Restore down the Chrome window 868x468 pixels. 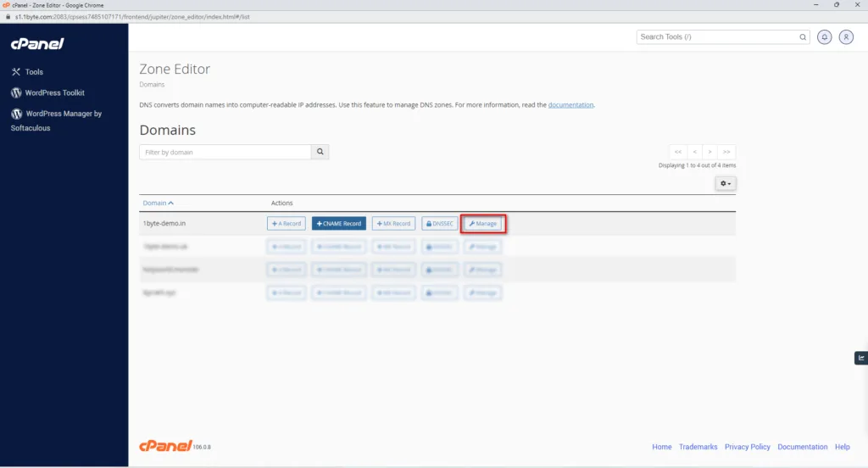(837, 5)
